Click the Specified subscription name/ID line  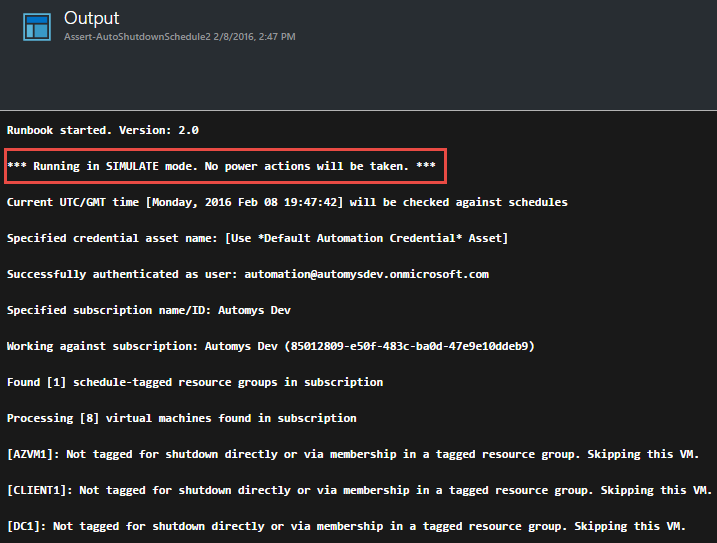coord(149,310)
